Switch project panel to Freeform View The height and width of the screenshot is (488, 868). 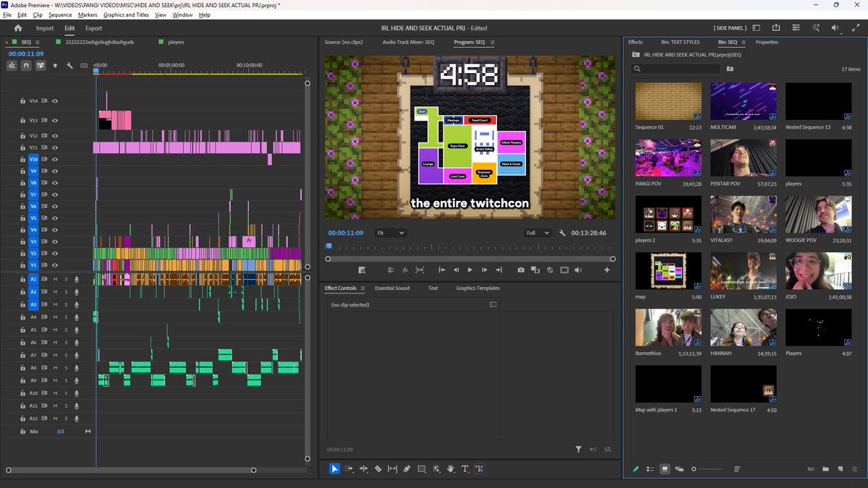pos(679,469)
